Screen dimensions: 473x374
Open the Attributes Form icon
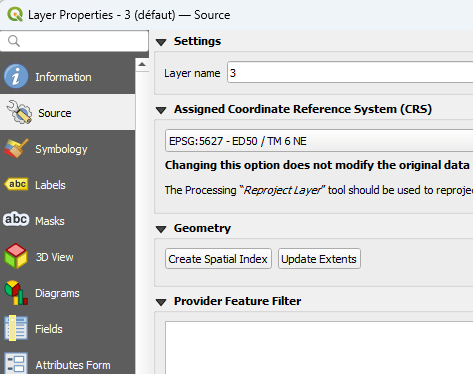coord(16,363)
